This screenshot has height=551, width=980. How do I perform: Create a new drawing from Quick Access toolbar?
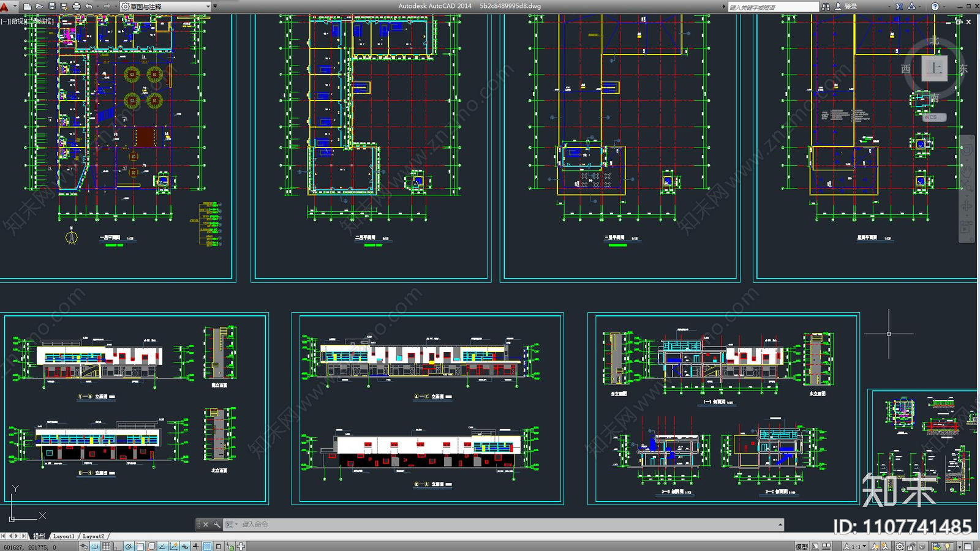pyautogui.click(x=28, y=6)
